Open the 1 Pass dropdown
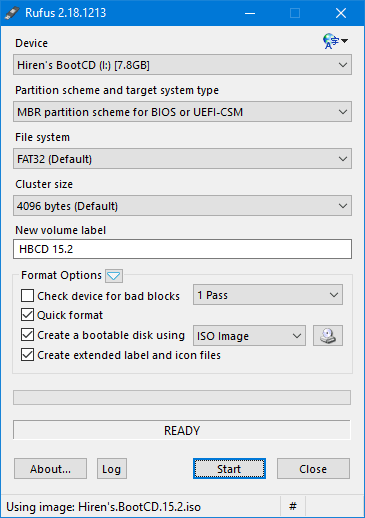 (x=268, y=295)
